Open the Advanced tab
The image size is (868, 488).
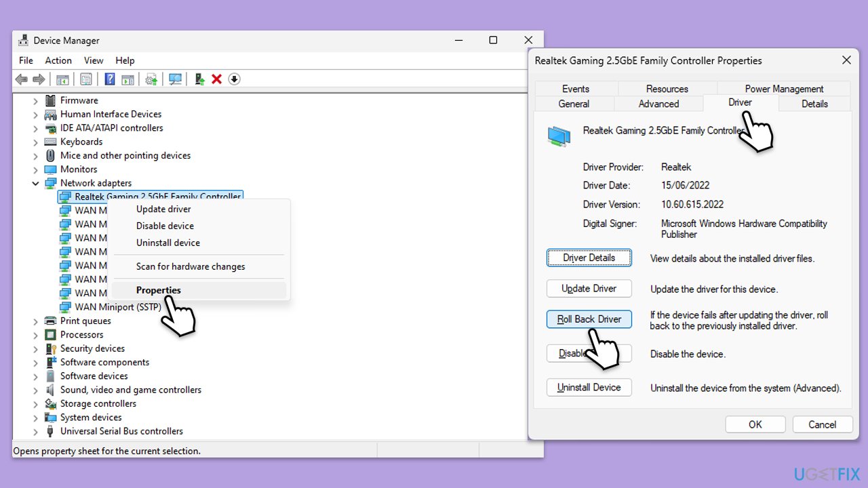click(x=658, y=104)
